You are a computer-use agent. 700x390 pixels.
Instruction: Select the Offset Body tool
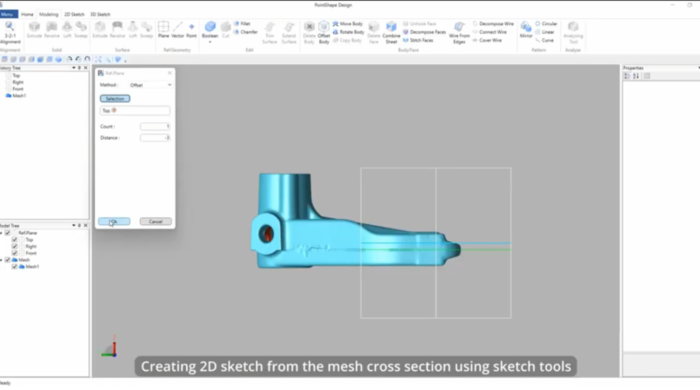[324, 33]
